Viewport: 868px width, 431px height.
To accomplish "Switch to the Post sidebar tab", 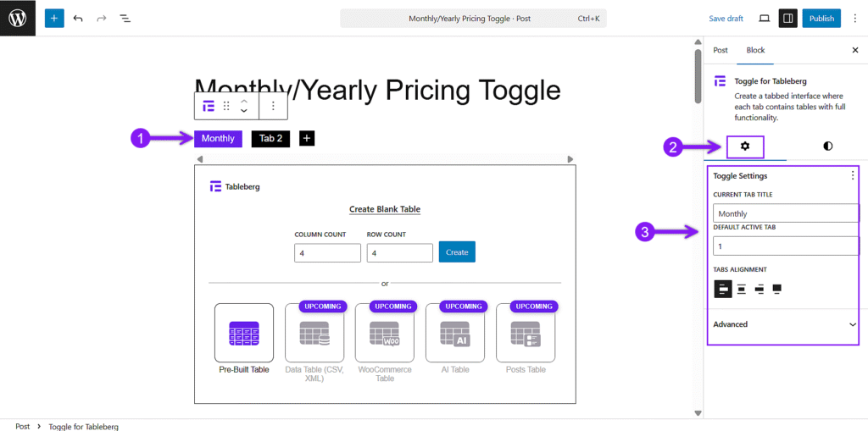I will click(721, 50).
